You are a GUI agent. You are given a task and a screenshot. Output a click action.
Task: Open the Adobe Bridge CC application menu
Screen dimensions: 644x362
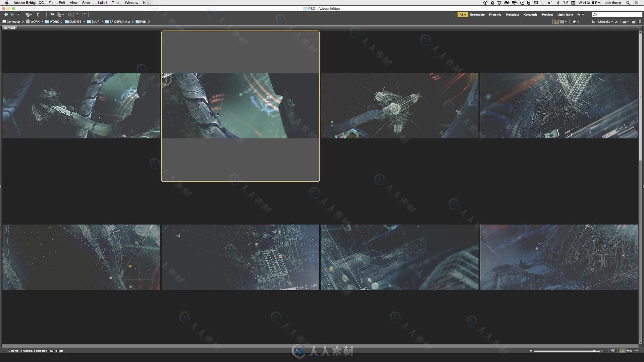click(29, 3)
